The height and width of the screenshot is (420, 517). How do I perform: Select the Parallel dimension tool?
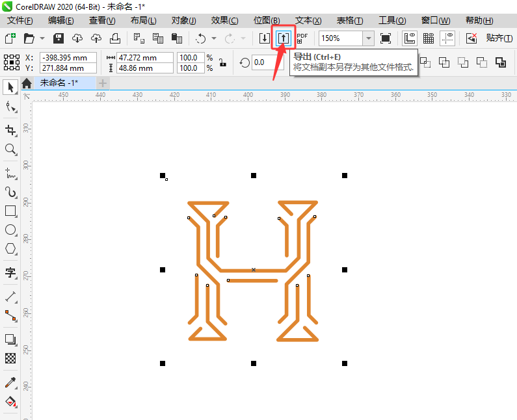(x=10, y=296)
